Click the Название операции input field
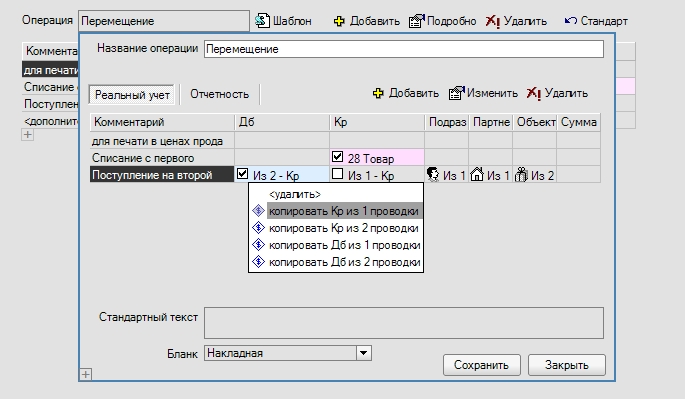685x399 pixels. click(x=404, y=49)
